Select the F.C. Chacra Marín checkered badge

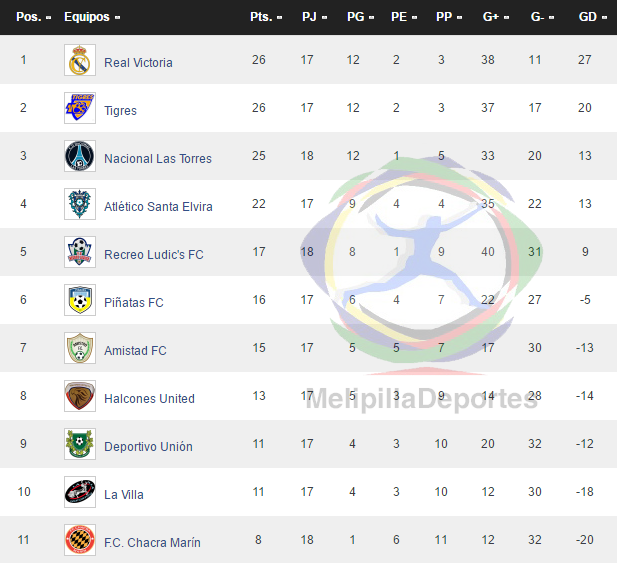pos(80,540)
